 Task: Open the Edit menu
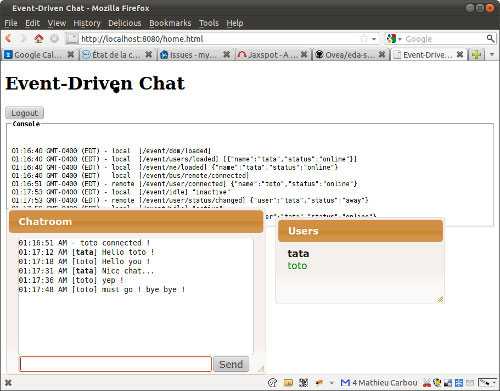pos(33,23)
